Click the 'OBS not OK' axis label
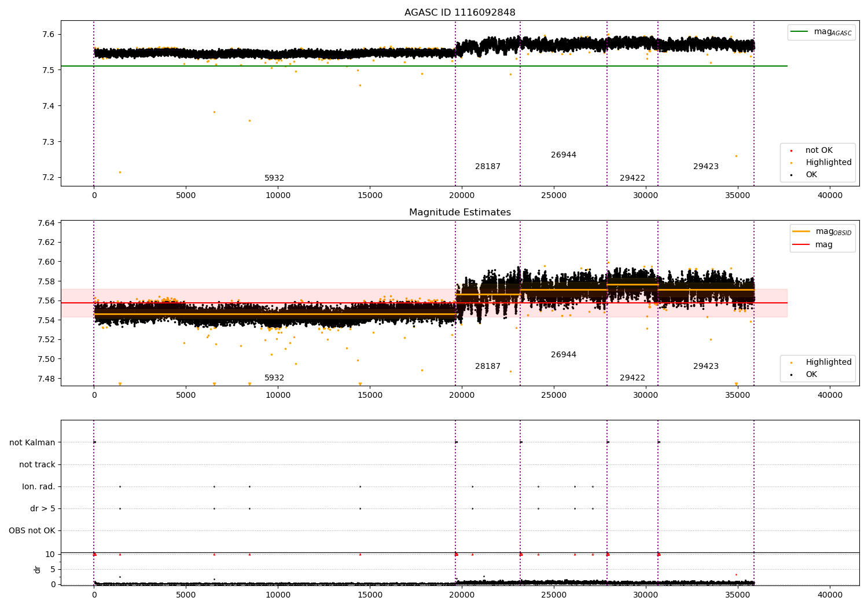Image resolution: width=868 pixels, height=608 pixels. point(32,530)
